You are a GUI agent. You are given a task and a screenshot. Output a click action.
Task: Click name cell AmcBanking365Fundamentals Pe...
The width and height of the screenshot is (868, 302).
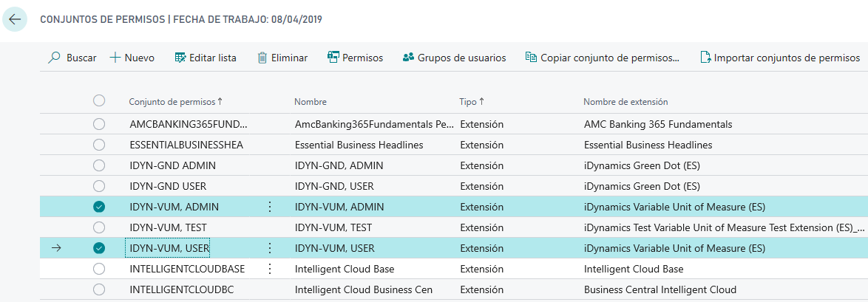374,125
